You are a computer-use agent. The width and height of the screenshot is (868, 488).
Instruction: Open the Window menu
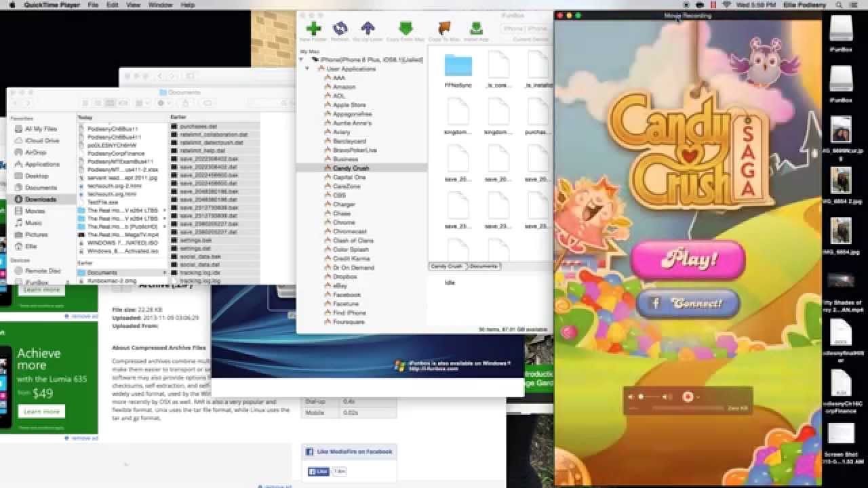(x=161, y=5)
